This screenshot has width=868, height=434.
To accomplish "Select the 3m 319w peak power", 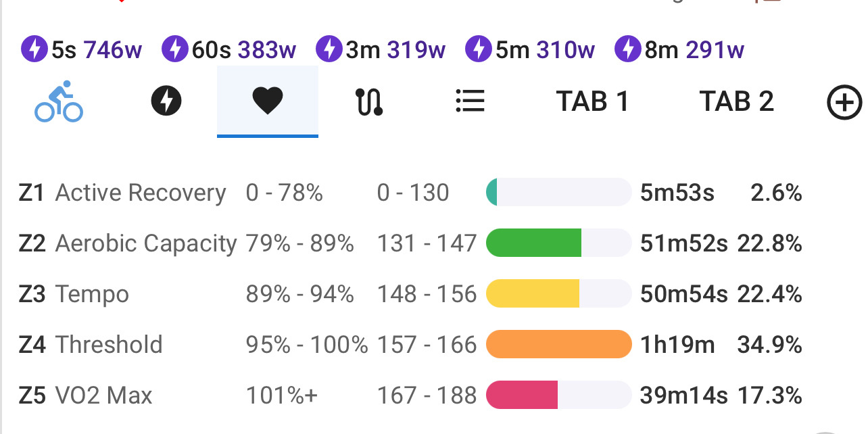I will tap(381, 49).
